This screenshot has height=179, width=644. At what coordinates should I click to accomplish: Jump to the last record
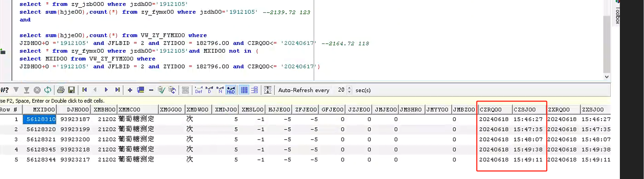(x=118, y=90)
